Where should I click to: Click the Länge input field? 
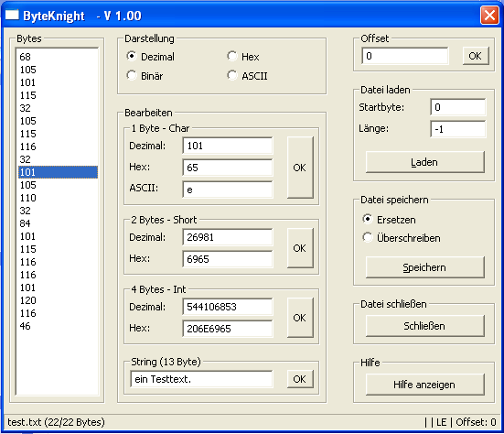(x=457, y=129)
